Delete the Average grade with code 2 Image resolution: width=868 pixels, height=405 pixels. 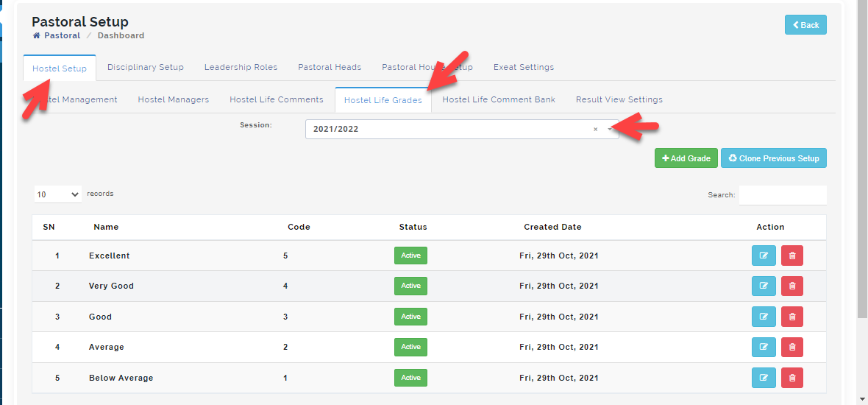(791, 347)
